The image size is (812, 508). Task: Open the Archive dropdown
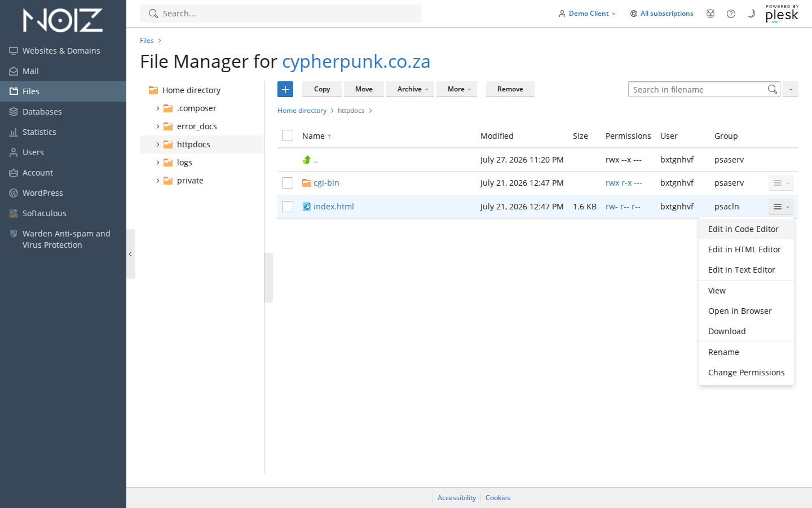click(x=410, y=89)
